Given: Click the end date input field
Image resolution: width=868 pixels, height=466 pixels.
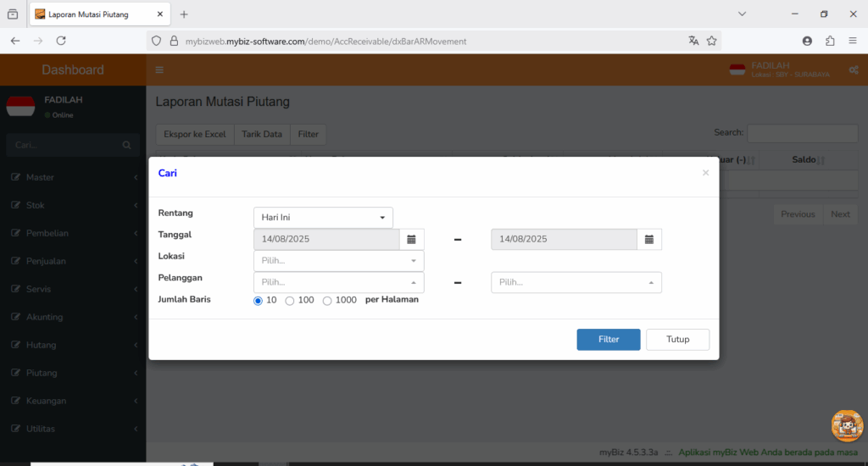Looking at the screenshot, I should [x=564, y=239].
